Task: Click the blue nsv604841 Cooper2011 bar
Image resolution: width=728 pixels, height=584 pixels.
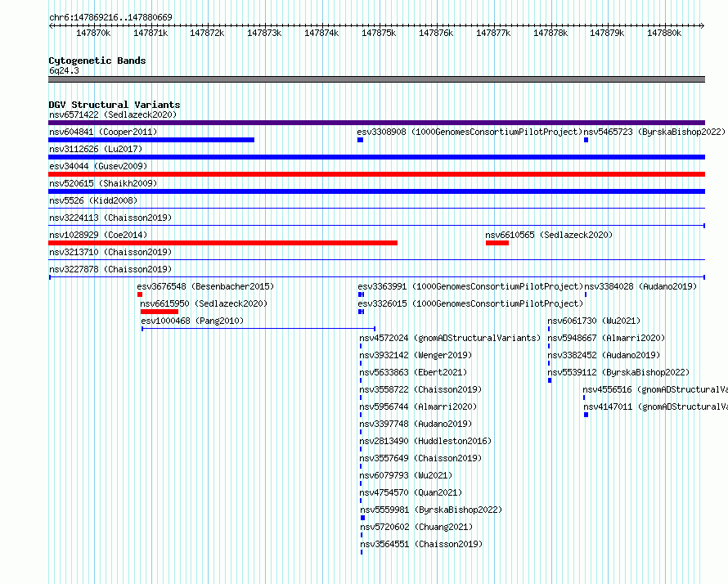Action: [x=151, y=140]
